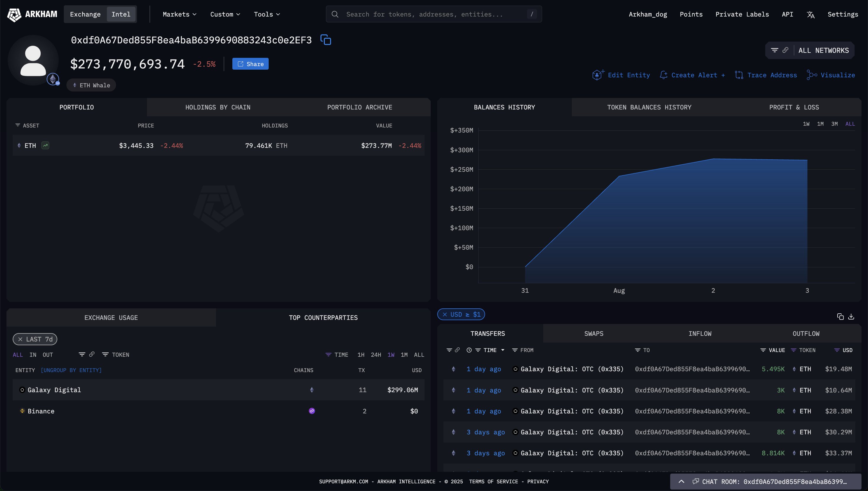Remove the LAST 7d filter chip
This screenshot has height=491, width=868.
pyautogui.click(x=20, y=339)
